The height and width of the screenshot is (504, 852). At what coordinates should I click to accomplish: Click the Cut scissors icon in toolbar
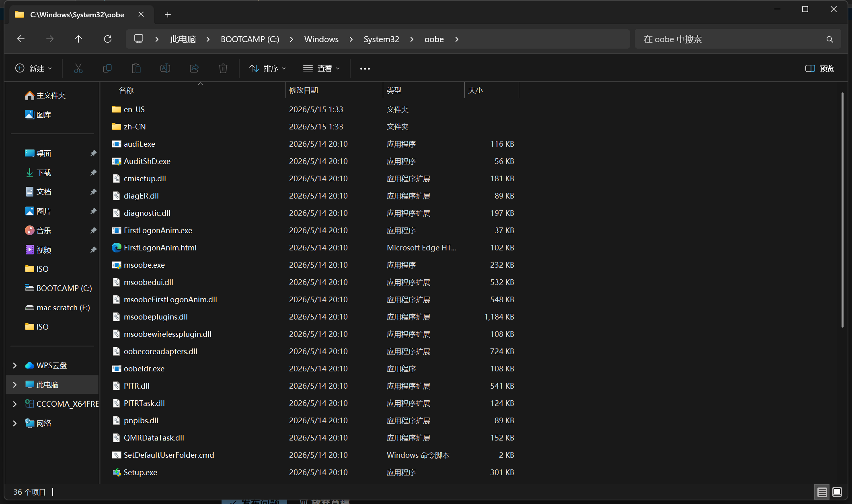[x=78, y=69]
